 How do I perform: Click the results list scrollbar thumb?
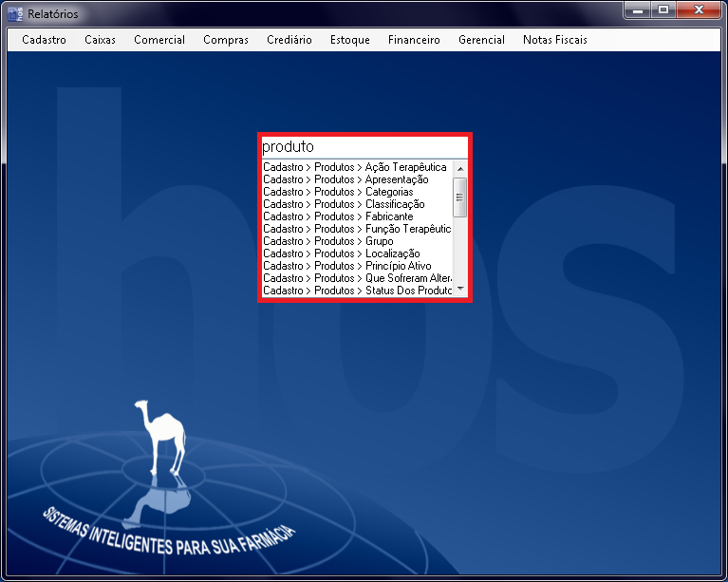coord(460,197)
